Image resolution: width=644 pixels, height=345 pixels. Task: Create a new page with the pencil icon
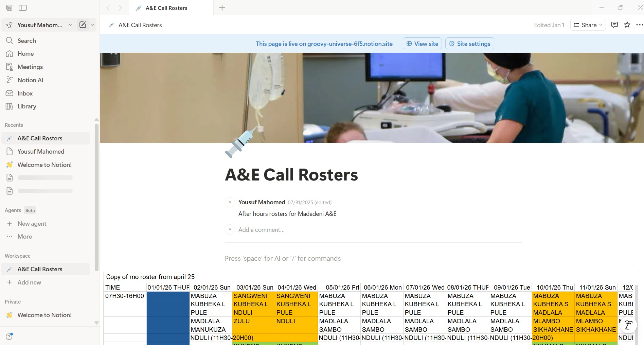point(83,24)
